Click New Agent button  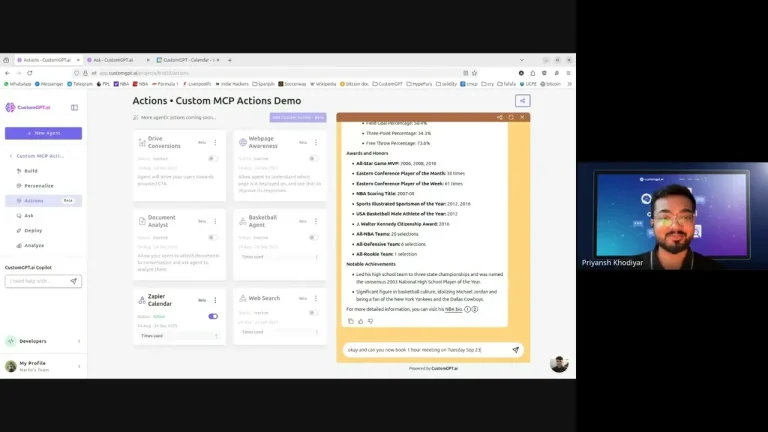44,133
